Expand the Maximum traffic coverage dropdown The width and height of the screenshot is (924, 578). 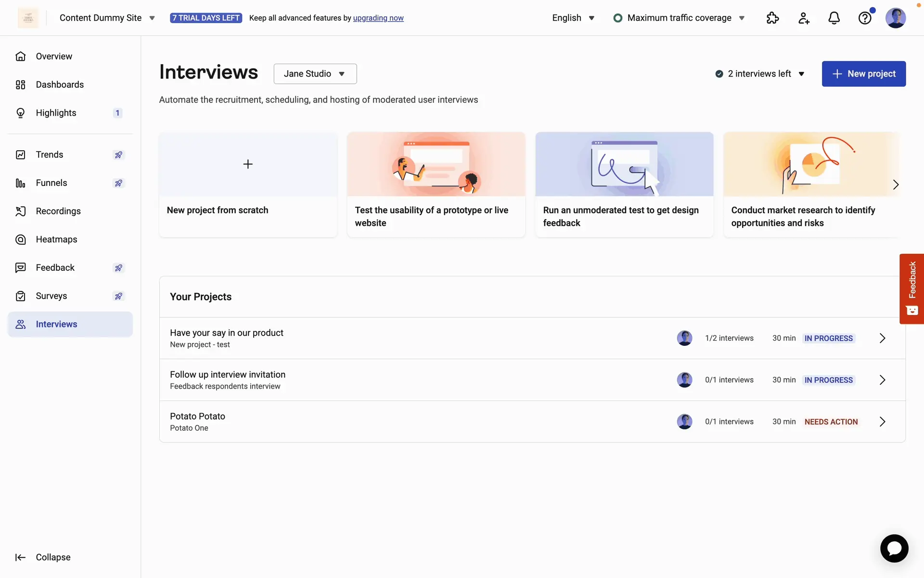(679, 18)
